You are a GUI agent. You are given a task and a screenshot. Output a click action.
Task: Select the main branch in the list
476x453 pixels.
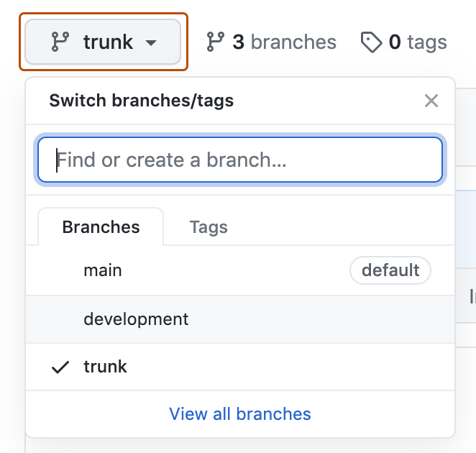(103, 271)
